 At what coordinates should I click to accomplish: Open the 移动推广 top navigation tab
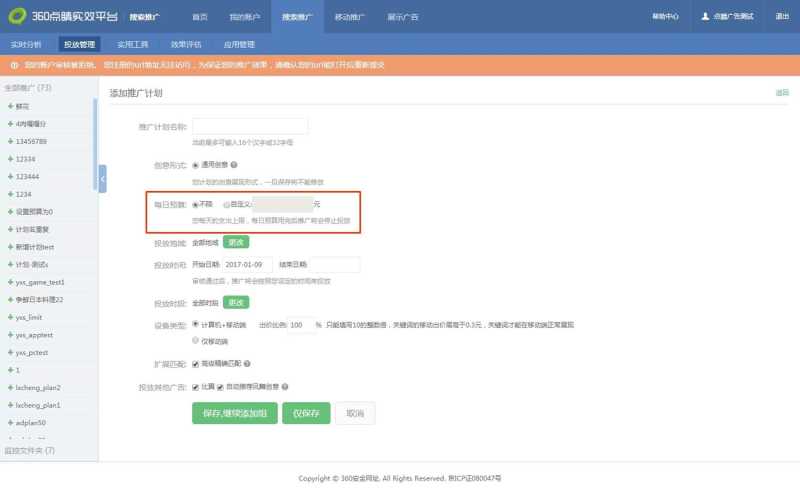pos(349,17)
